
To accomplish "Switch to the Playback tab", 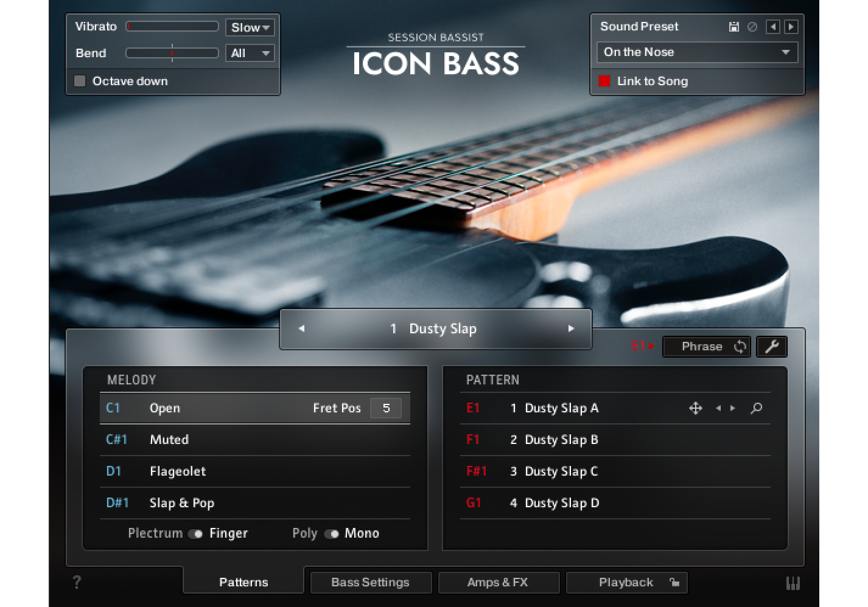I will click(626, 582).
